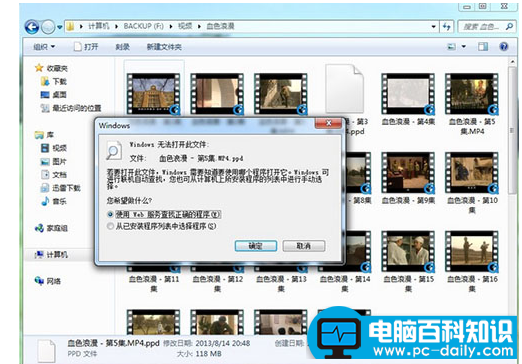Click the change view icon

pyautogui.click(x=451, y=47)
